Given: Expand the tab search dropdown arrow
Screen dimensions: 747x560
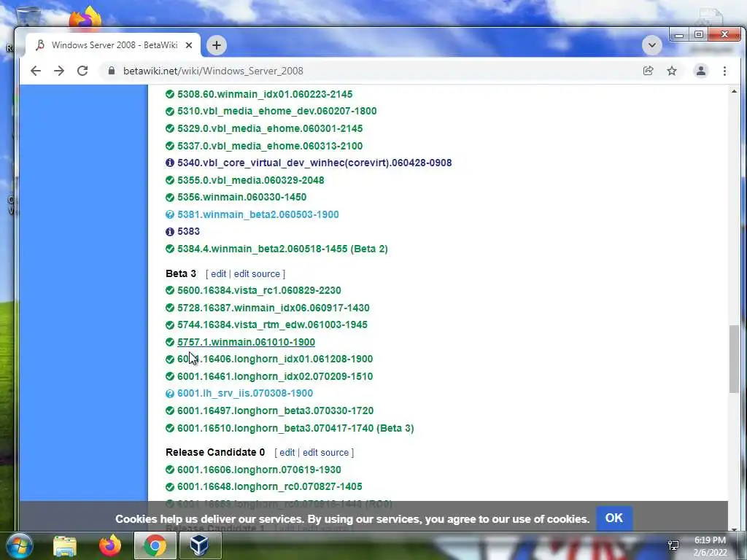Looking at the screenshot, I should [651, 45].
